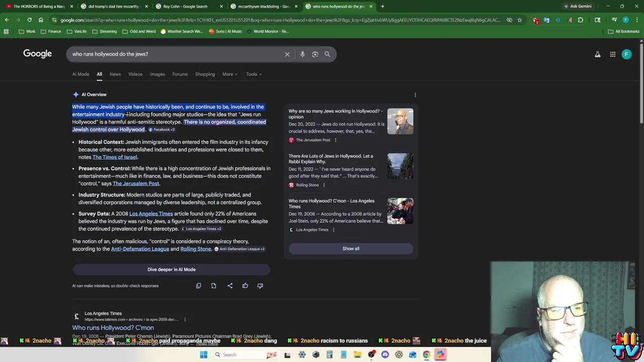Copy the AI Overview response
Screen dimensions: 644x362
click(198, 286)
